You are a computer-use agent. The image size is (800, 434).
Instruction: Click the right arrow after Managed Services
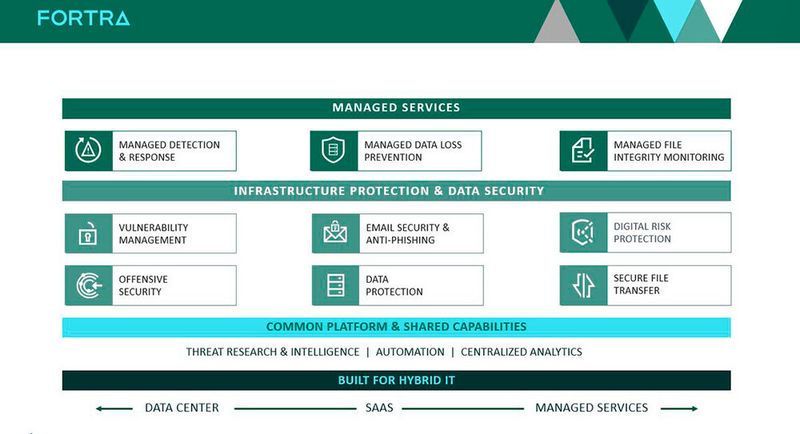click(679, 409)
